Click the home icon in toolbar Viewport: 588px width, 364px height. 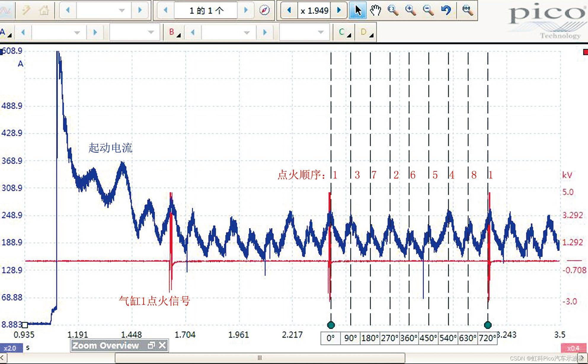click(44, 11)
